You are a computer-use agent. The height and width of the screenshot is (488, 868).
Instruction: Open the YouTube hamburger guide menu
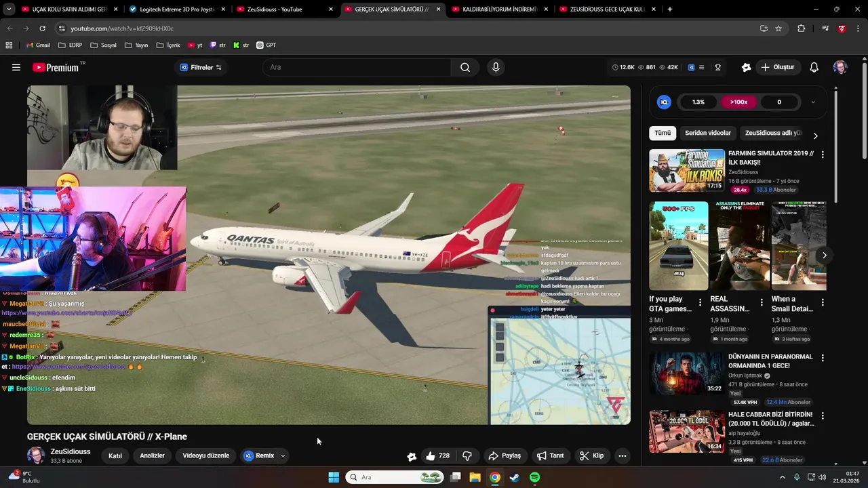click(x=16, y=67)
